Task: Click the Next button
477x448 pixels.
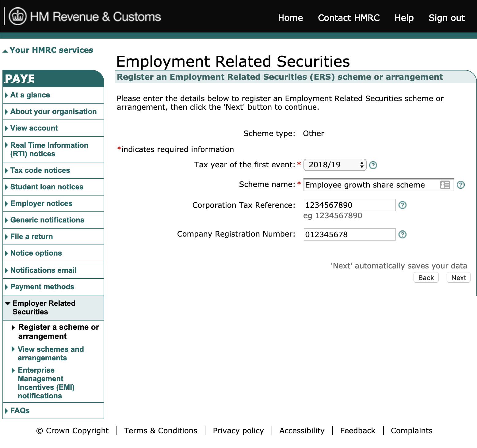Action: point(458,278)
